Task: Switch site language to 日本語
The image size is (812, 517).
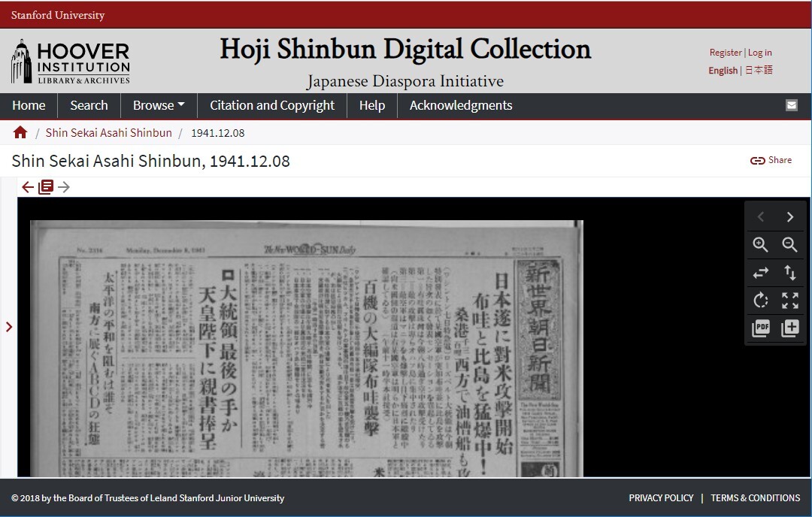Action: click(x=757, y=70)
